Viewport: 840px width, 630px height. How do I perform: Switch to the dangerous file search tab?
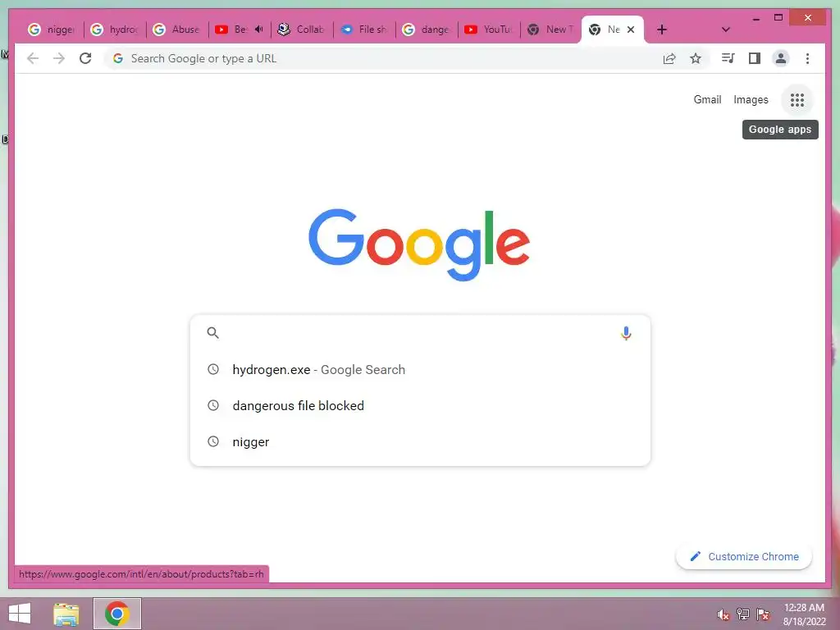coord(427,30)
